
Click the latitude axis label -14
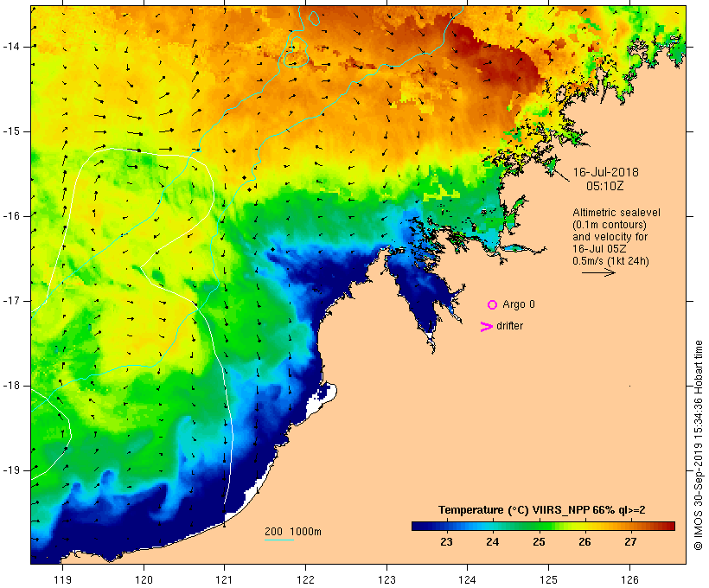[x=11, y=47]
